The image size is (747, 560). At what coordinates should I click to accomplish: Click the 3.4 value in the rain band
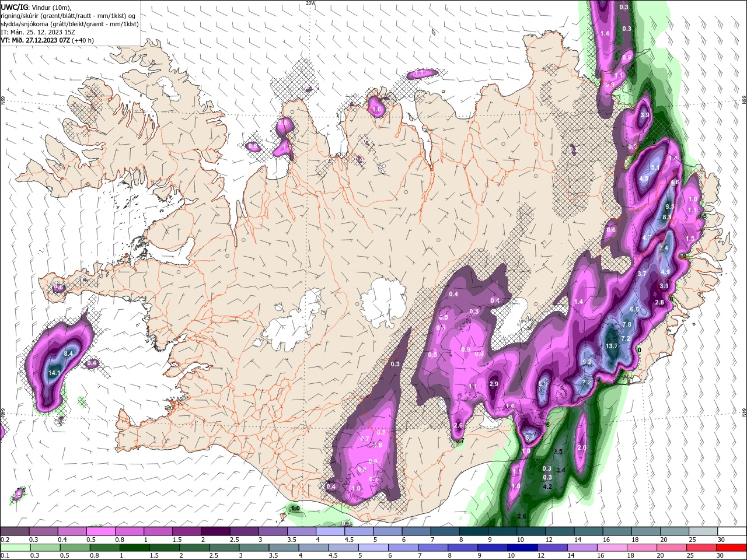click(561, 470)
